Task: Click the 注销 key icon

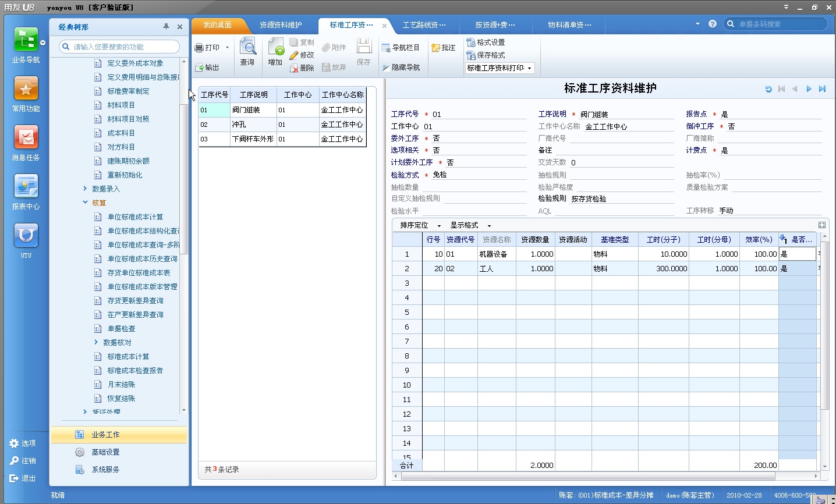Action: click(x=14, y=461)
